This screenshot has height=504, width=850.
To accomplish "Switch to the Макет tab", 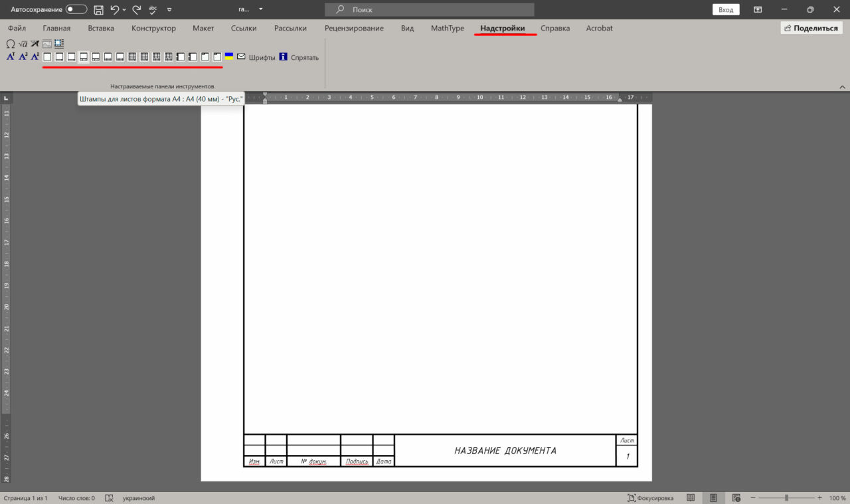I will [203, 29].
